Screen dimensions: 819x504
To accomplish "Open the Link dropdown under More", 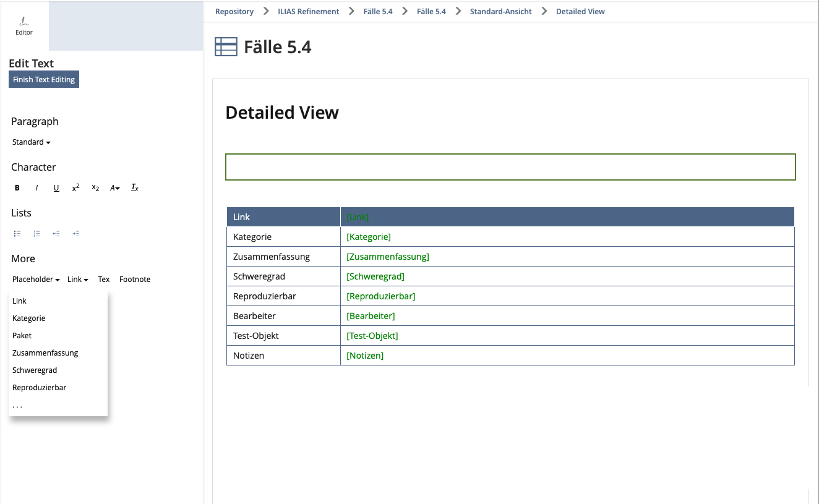I will click(77, 280).
